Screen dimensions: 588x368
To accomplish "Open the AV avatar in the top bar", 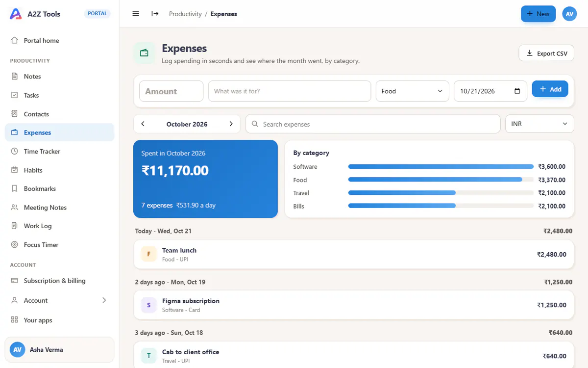I will tap(569, 14).
